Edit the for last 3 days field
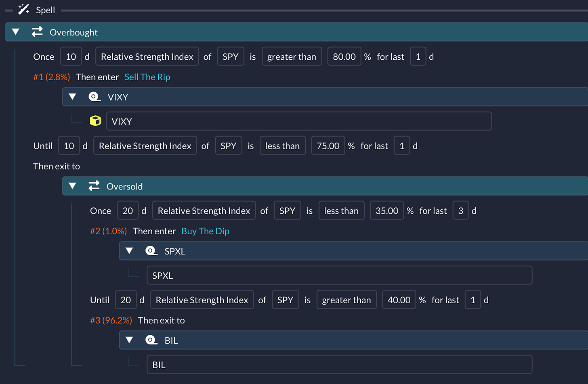 coord(461,211)
